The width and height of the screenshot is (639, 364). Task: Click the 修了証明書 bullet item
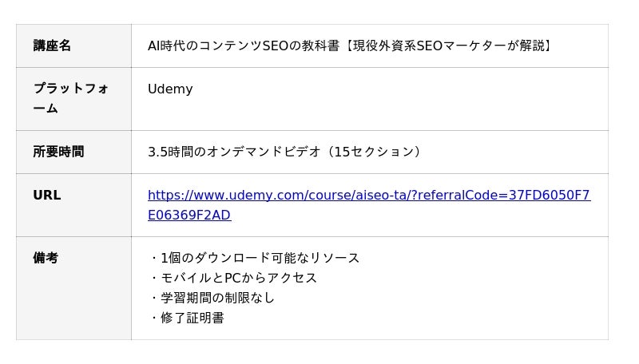pos(187,318)
